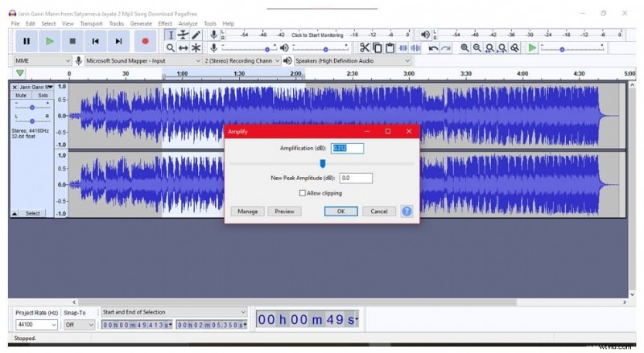Click the Amplification (dB) input field
The image size is (644, 353).
tap(348, 148)
